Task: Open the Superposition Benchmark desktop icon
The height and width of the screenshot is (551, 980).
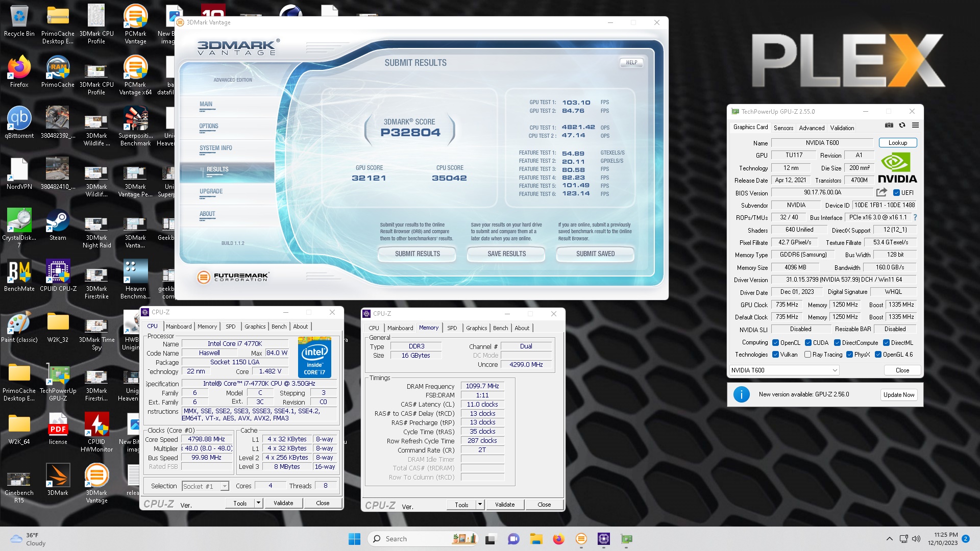Action: coord(135,126)
